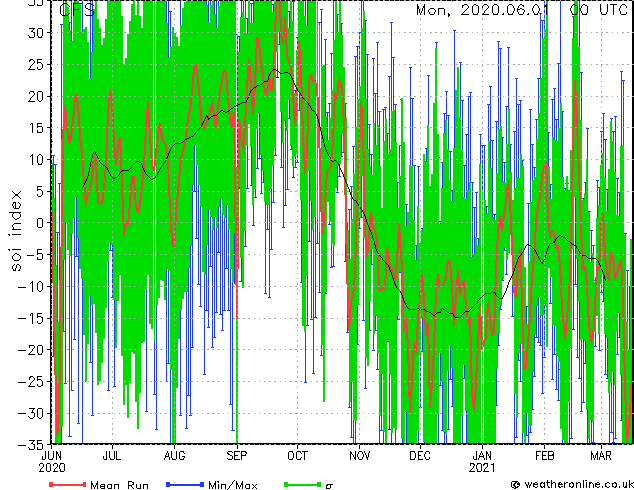
Task: Click the sigma symbol legend label
Action: click(x=329, y=486)
